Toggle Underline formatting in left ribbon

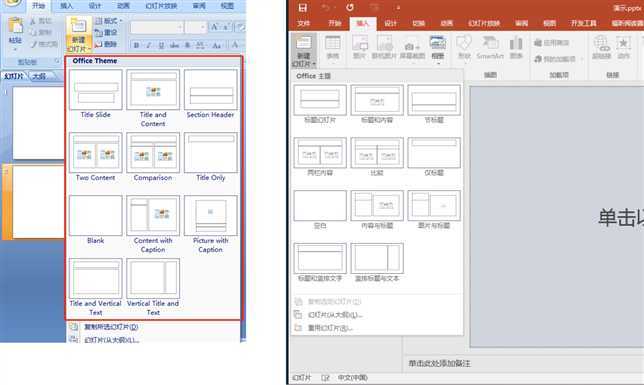pyautogui.click(x=161, y=45)
